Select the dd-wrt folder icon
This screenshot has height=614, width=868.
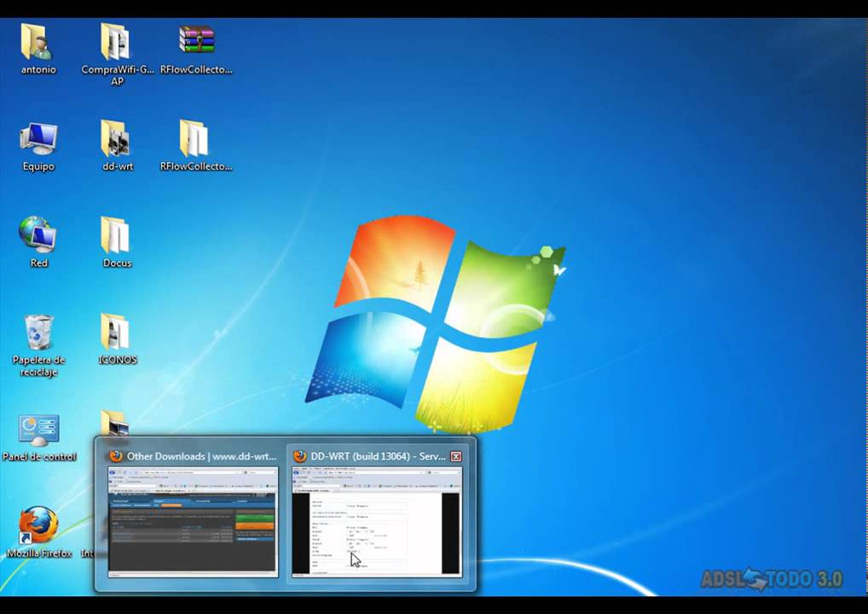click(x=116, y=138)
